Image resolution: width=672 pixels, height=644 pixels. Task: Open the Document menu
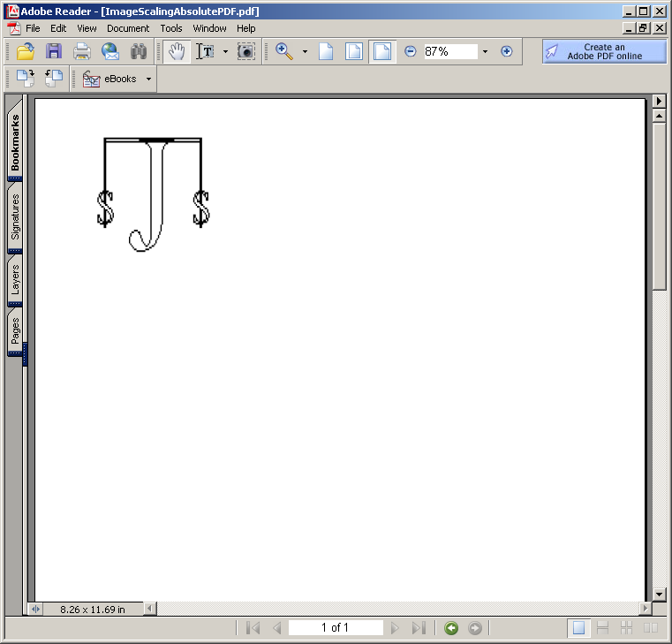point(128,28)
